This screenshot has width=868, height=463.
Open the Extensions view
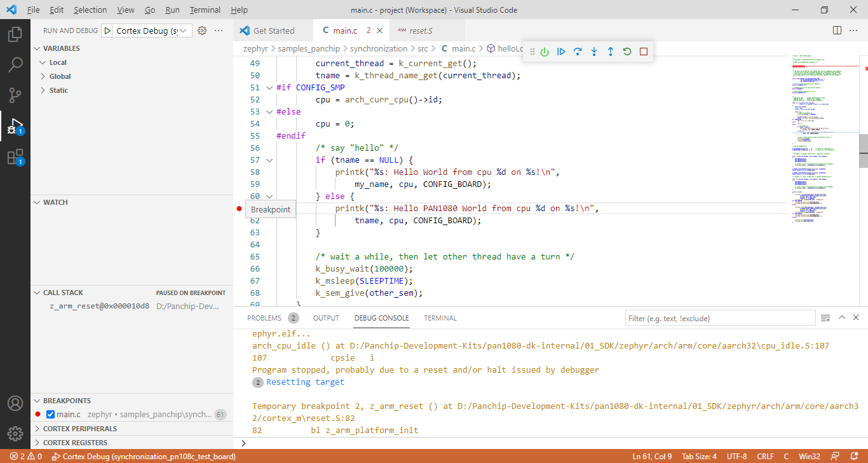(x=15, y=157)
